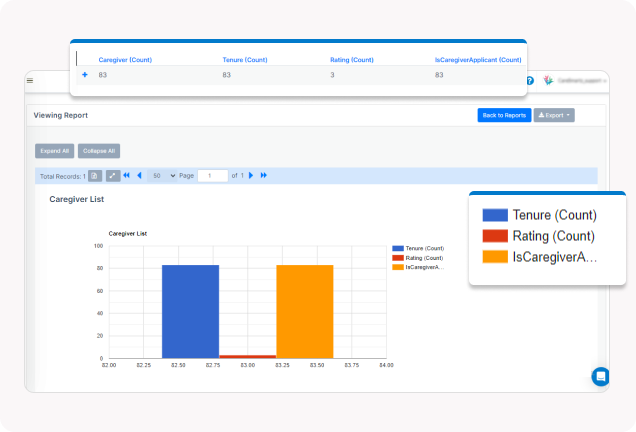Viewport: 636px width, 432px height.
Task: Click the small 'Caregiver List' chart title
Action: (128, 234)
